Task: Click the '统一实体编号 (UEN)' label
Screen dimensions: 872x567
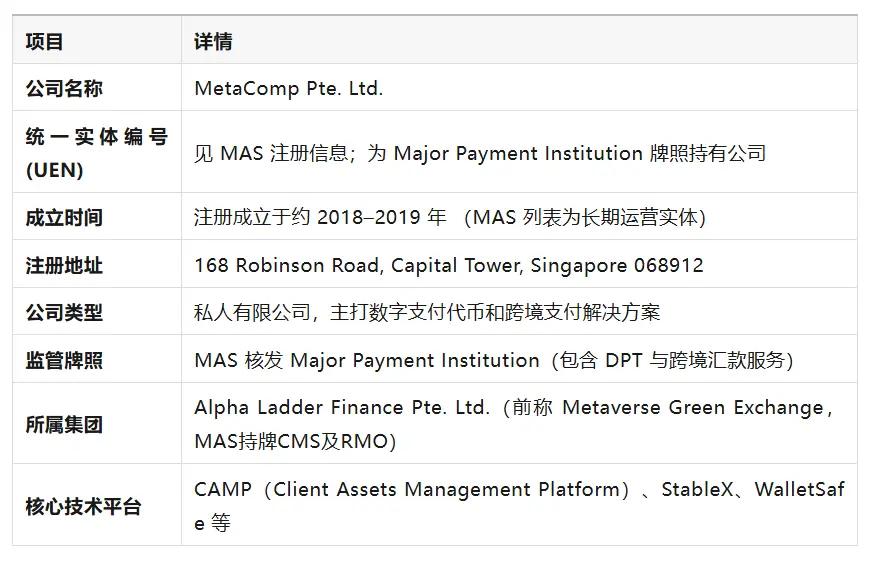Action: (x=96, y=153)
